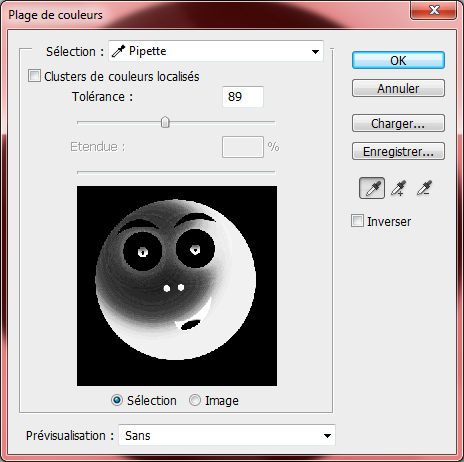
Task: Click the Charger... button
Action: click(398, 123)
